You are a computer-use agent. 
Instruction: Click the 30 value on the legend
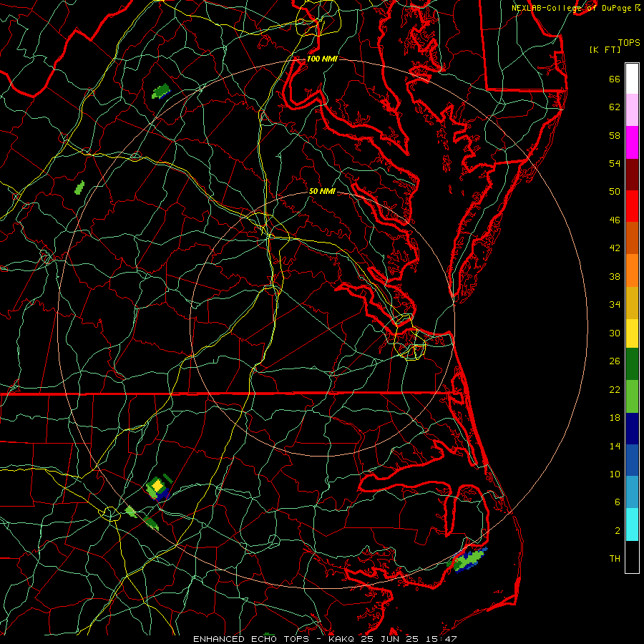point(615,333)
